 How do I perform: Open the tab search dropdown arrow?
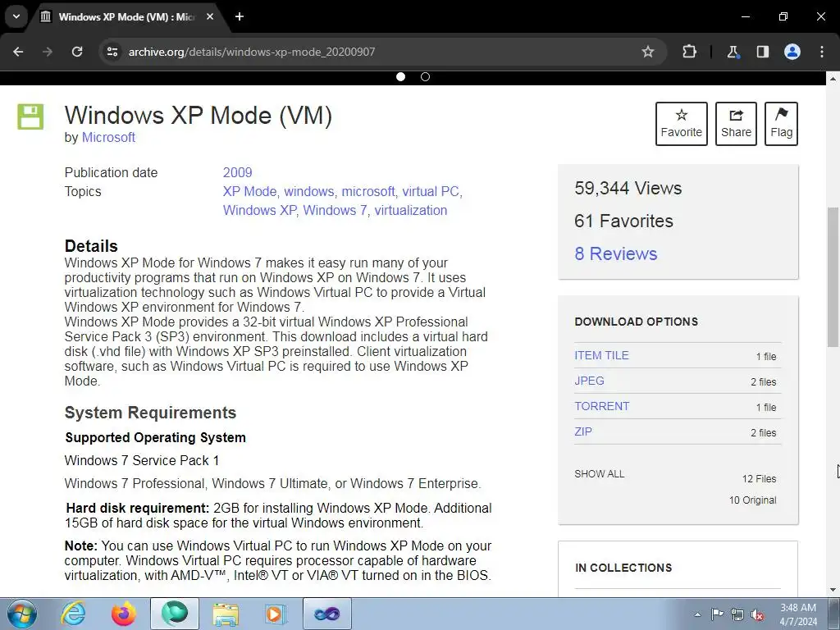16,16
